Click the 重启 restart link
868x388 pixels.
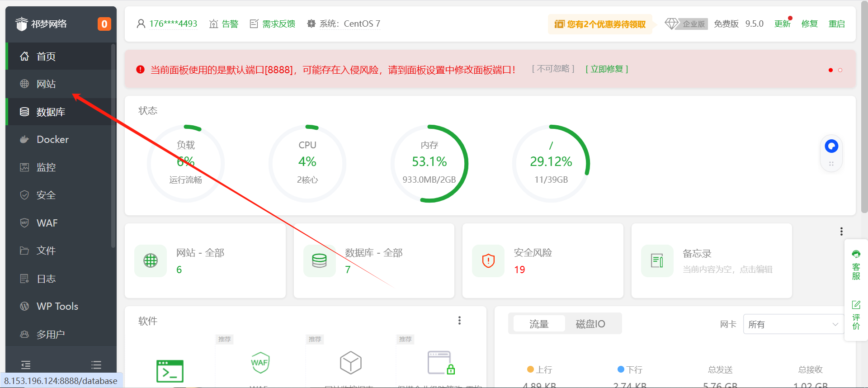(x=837, y=24)
